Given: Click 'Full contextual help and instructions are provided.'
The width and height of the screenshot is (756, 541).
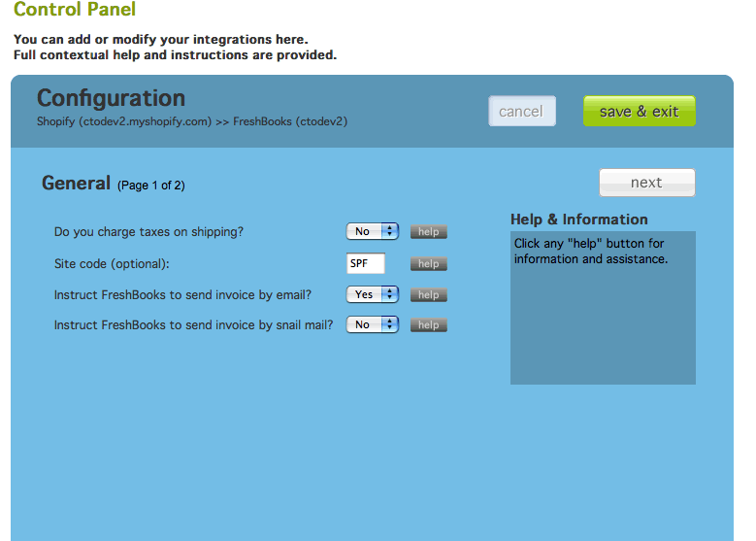Looking at the screenshot, I should (x=175, y=55).
